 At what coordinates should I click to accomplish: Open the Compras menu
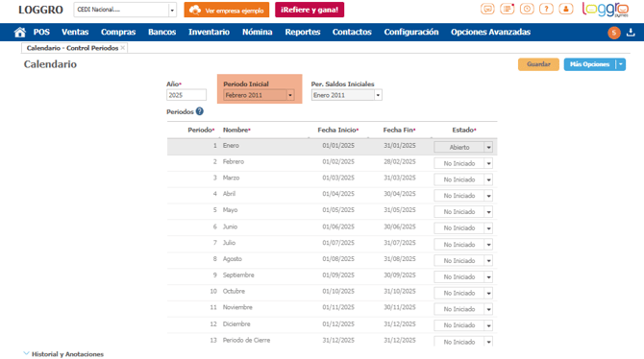[x=118, y=32]
